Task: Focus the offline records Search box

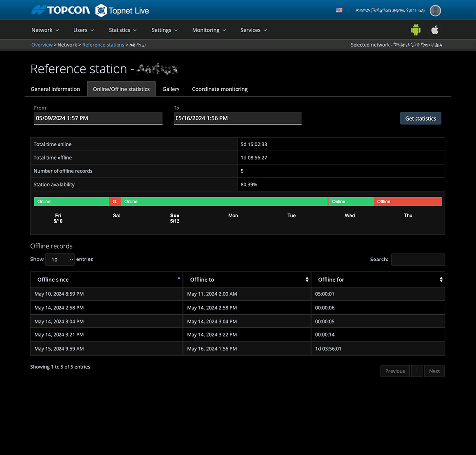Action: (417, 260)
